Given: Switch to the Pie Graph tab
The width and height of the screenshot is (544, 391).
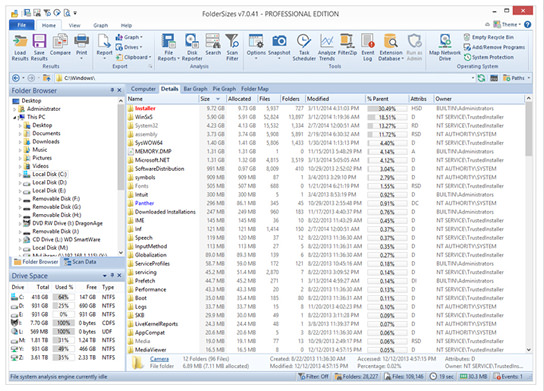Looking at the screenshot, I should 224,89.
